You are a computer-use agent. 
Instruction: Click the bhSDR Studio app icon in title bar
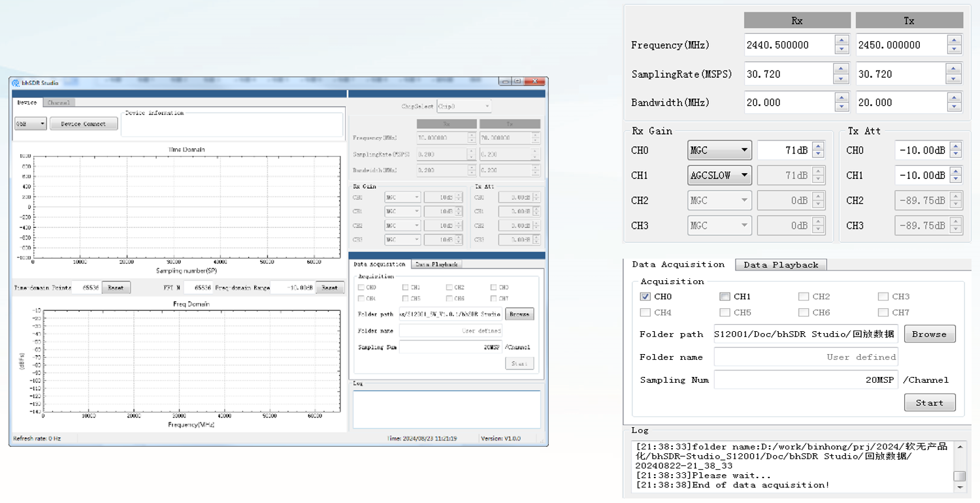click(x=16, y=82)
